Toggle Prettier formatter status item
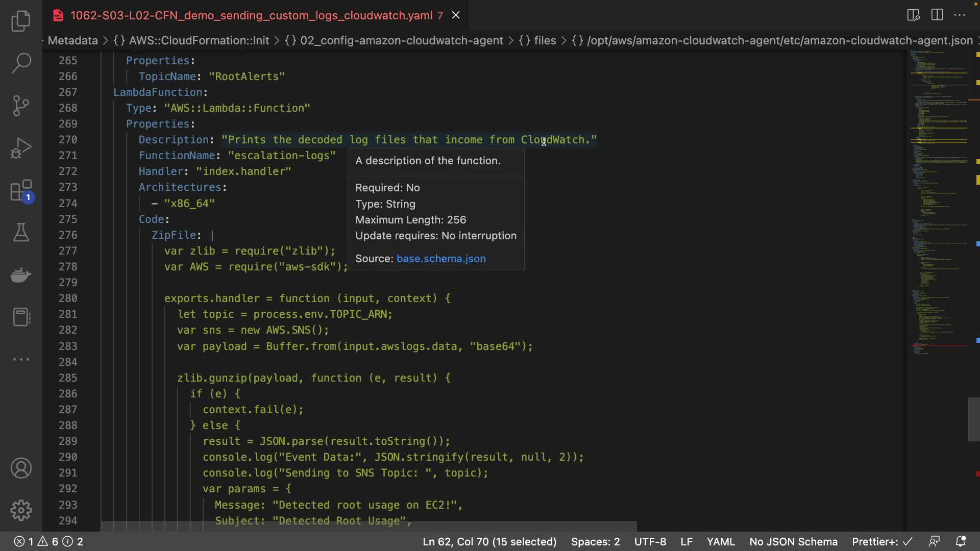Screen dimensions: 980x551 [x=881, y=541]
